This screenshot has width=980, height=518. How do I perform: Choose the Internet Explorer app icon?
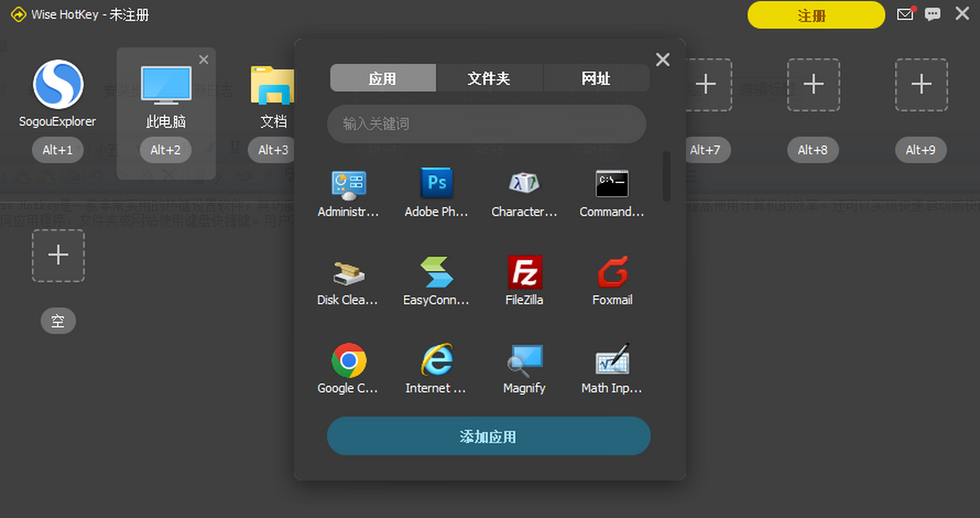[436, 360]
